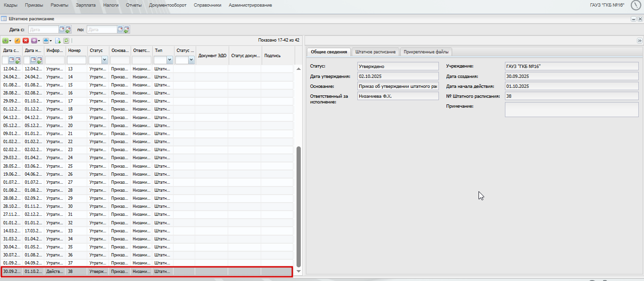Click the 'Дата с' date input field
644x281 pixels.
coord(43,29)
